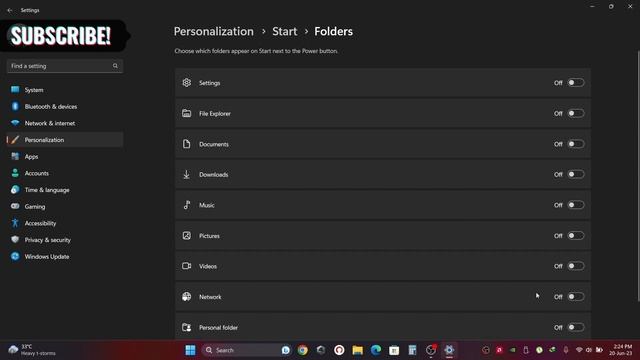Enable the Downloads folder toggle
This screenshot has height=360, width=640.
[576, 175]
